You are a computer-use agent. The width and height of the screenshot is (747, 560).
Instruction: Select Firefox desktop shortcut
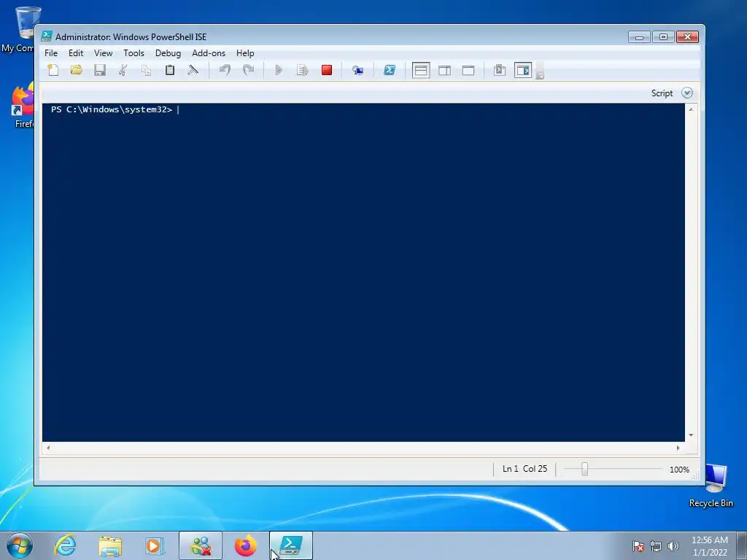pos(22,106)
